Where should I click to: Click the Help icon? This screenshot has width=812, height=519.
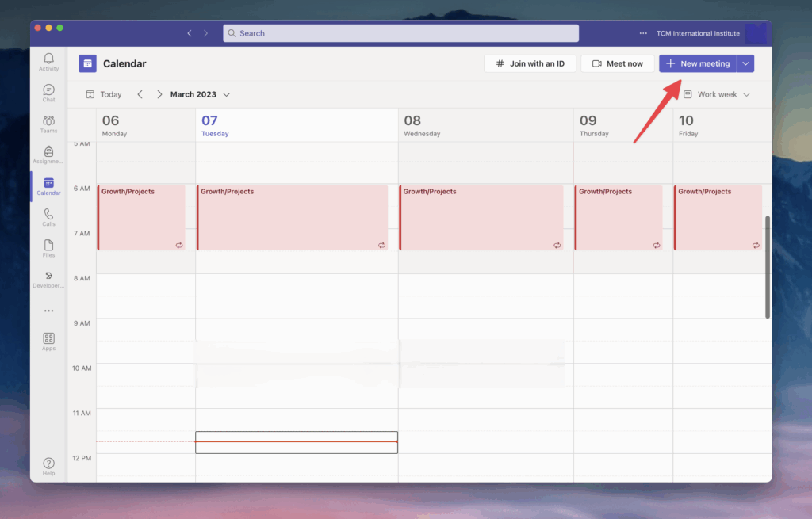pyautogui.click(x=48, y=466)
